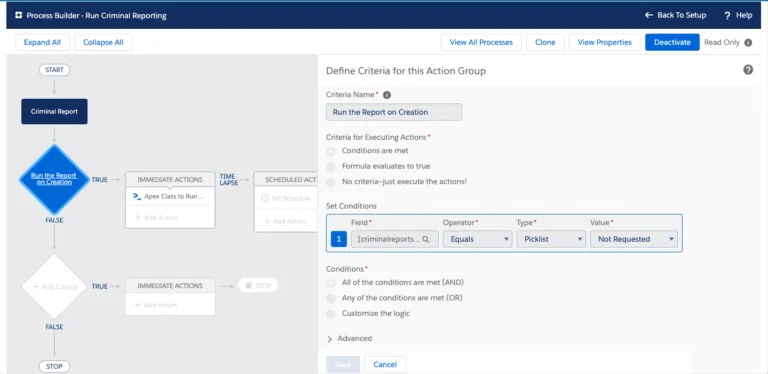The width and height of the screenshot is (768, 374).
Task: Click Add Action in second Immediate Actions box
Action: click(x=156, y=305)
